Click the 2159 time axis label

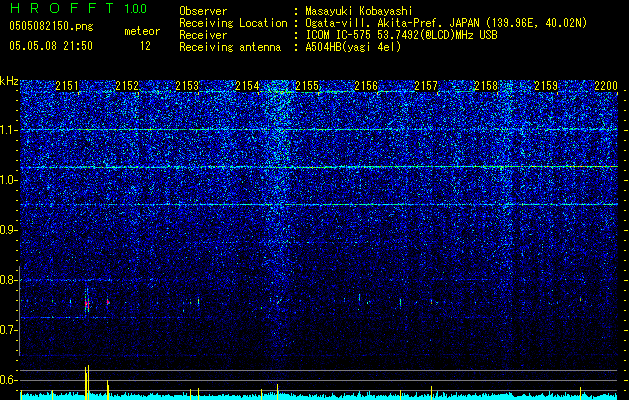click(x=546, y=85)
